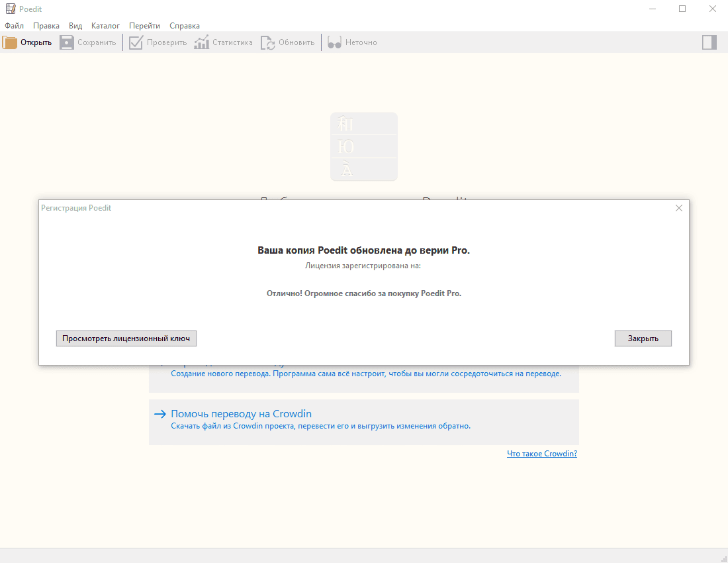The height and width of the screenshot is (563, 728).
Task: Click the Poedit app icon in title bar
Action: click(11, 9)
